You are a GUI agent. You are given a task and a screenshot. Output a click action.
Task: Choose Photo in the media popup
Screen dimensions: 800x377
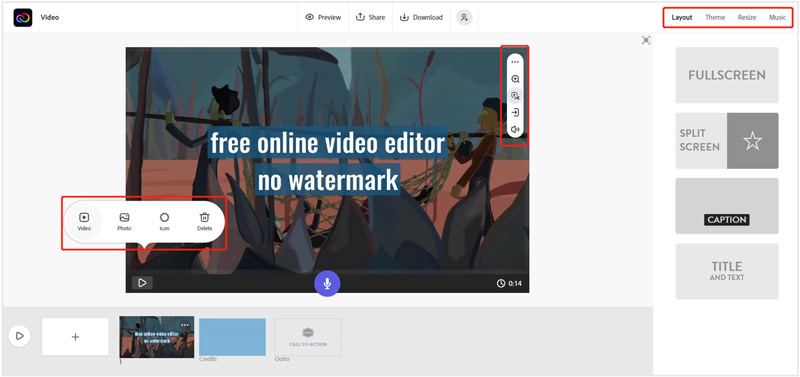tap(124, 222)
